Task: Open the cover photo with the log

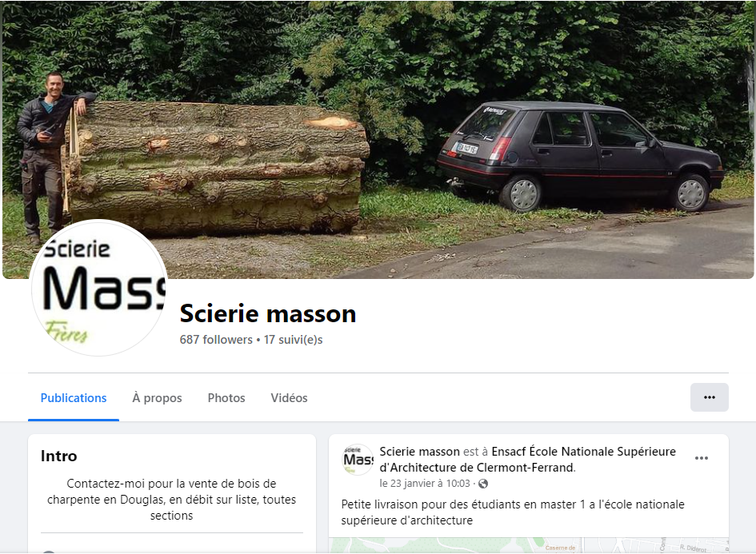Action: (x=378, y=140)
